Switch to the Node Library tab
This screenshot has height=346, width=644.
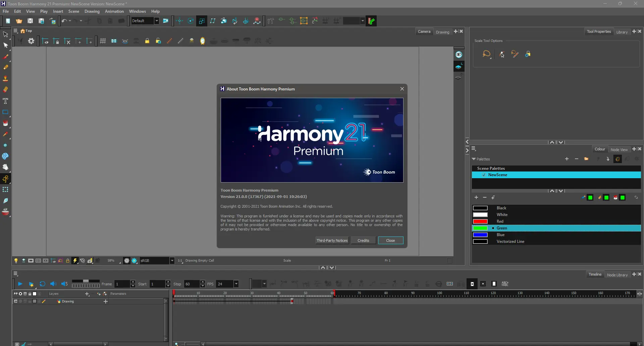[x=617, y=275]
